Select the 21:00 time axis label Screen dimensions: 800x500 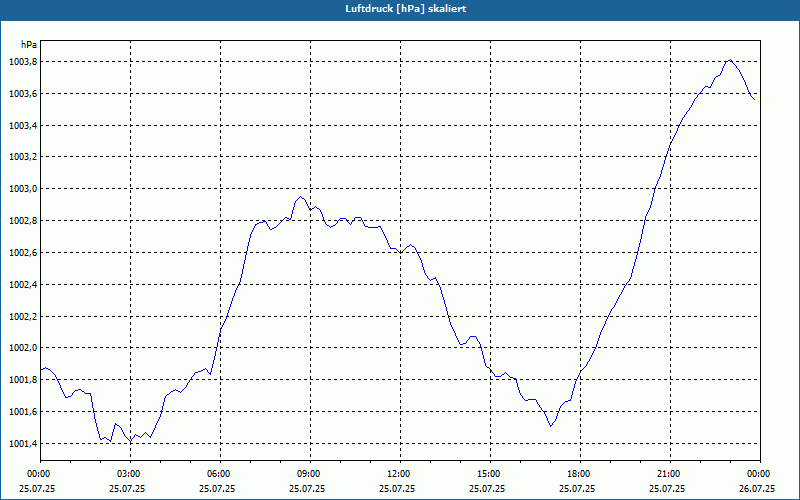point(670,474)
